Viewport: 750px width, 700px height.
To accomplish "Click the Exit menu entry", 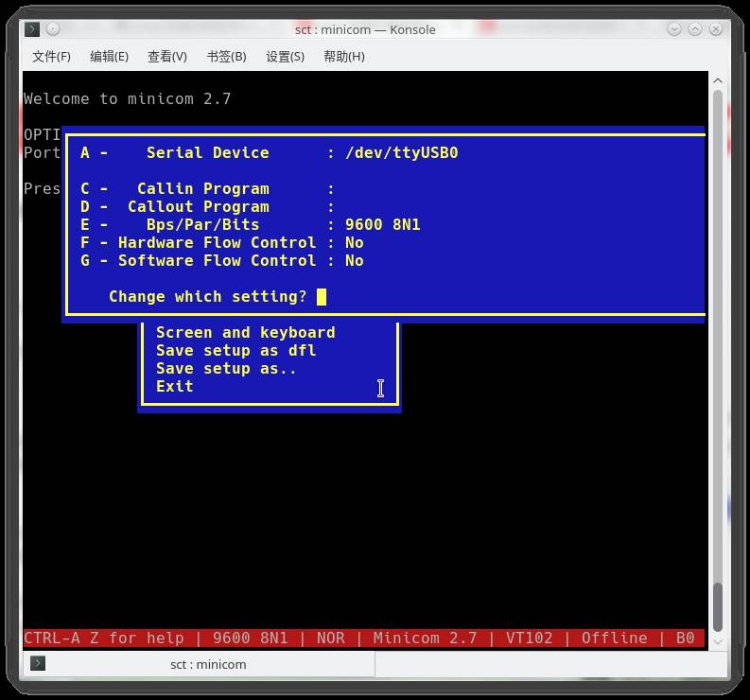I will 175,386.
